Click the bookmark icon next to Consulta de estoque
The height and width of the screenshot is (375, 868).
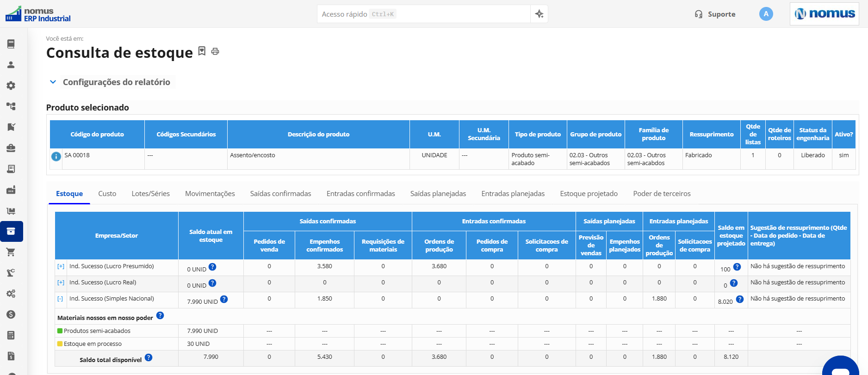(x=202, y=51)
